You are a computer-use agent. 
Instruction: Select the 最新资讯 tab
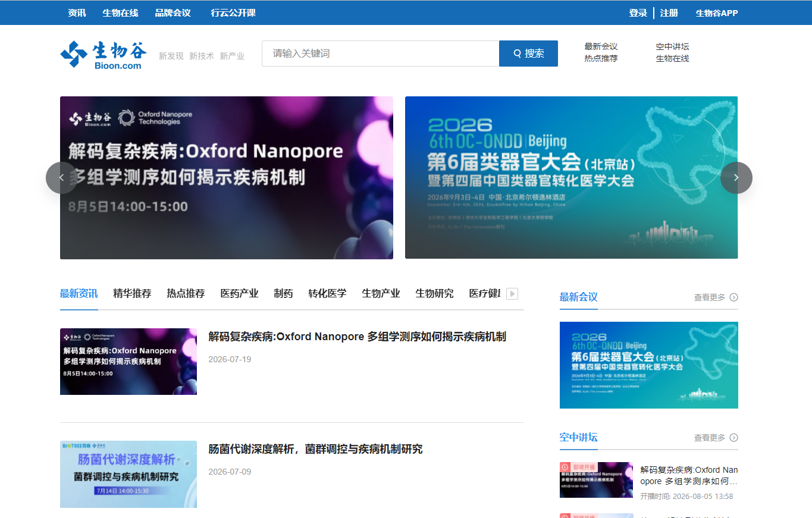point(79,294)
